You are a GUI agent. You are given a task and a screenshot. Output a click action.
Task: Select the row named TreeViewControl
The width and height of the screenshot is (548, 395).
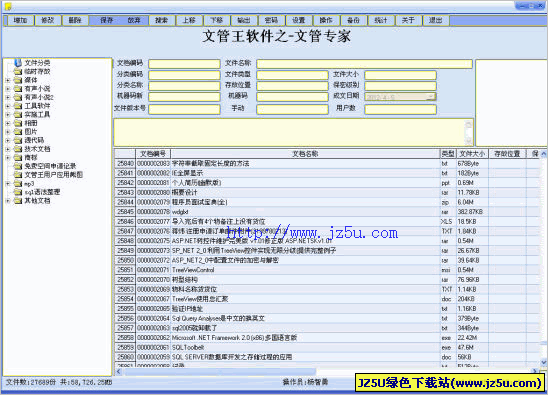[x=327, y=270]
